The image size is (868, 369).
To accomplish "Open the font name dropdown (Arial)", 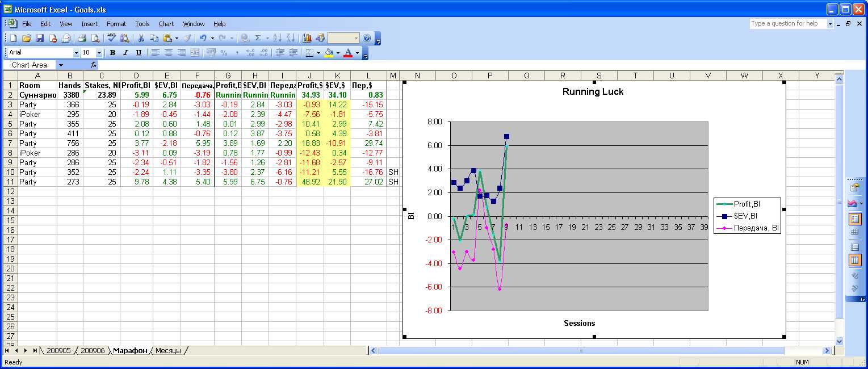I will [x=77, y=53].
